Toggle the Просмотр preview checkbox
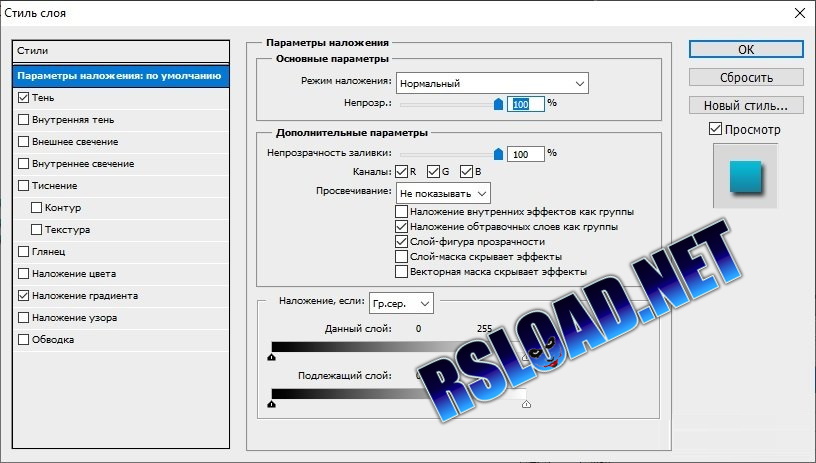This screenshot has height=463, width=816. [716, 129]
